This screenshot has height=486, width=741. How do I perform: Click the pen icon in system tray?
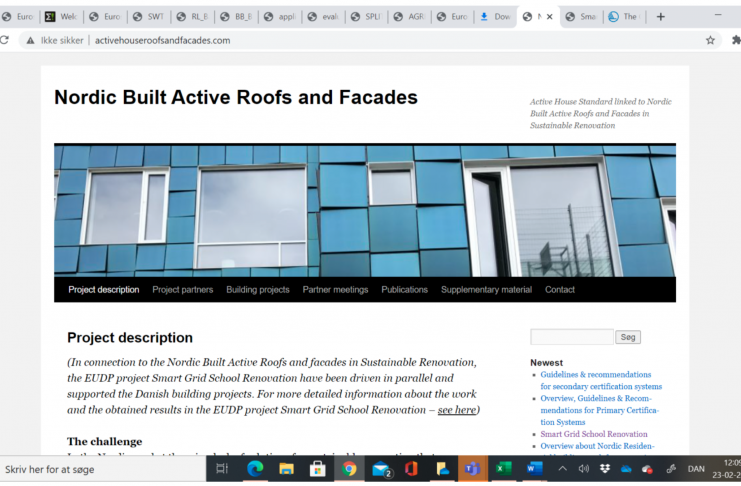pyautogui.click(x=671, y=469)
